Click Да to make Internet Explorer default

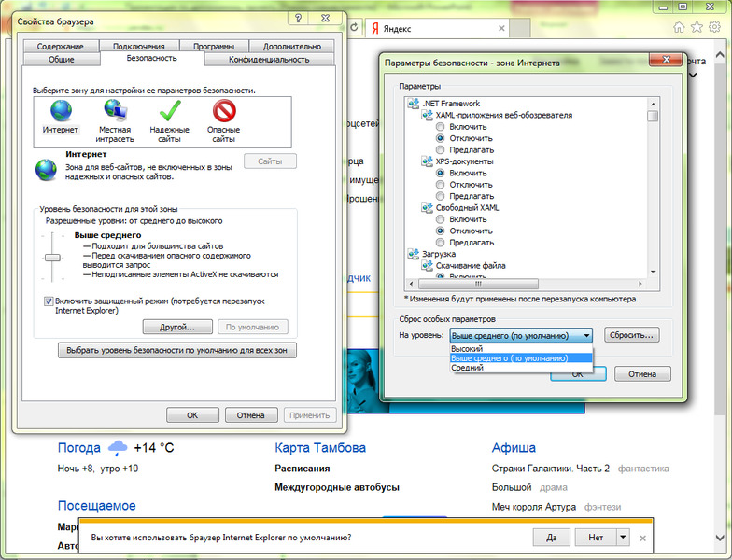(551, 538)
